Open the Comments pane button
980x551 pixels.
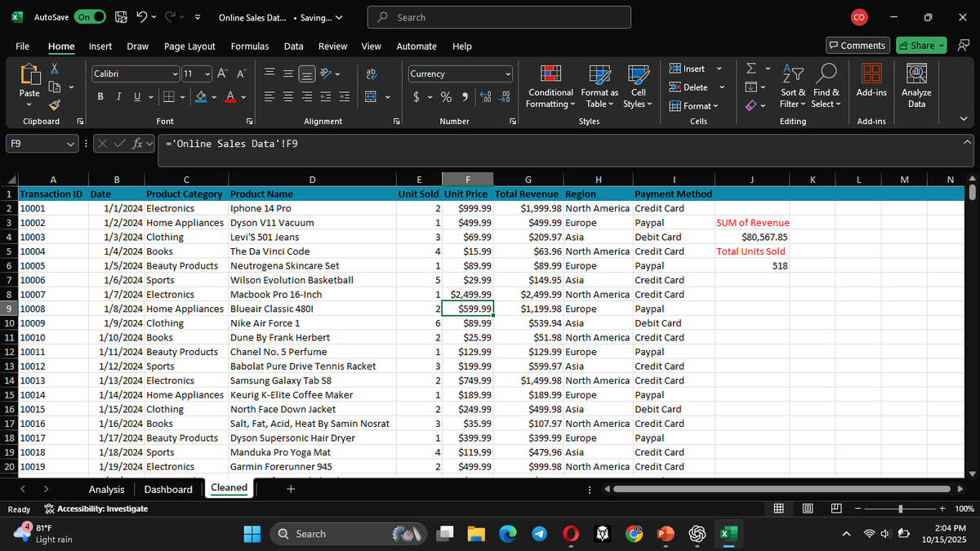coord(857,46)
